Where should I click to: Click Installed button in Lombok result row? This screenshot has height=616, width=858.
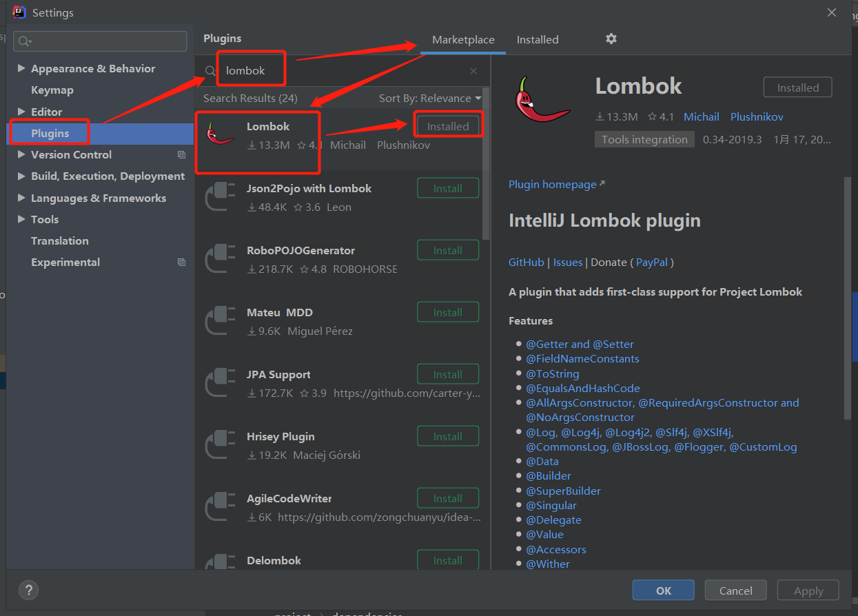(448, 126)
